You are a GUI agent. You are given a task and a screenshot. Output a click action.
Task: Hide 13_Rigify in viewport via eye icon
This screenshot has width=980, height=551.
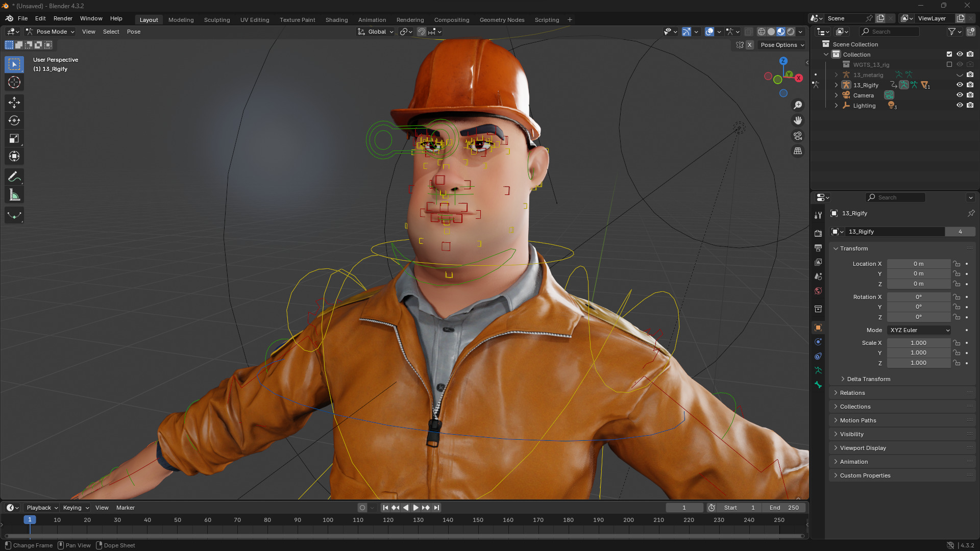coord(960,85)
